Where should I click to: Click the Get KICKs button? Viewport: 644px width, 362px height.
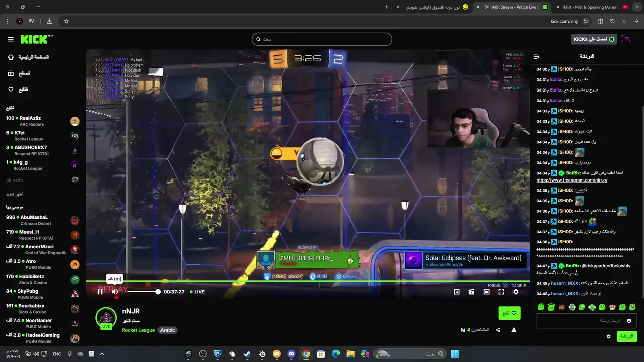tap(594, 39)
